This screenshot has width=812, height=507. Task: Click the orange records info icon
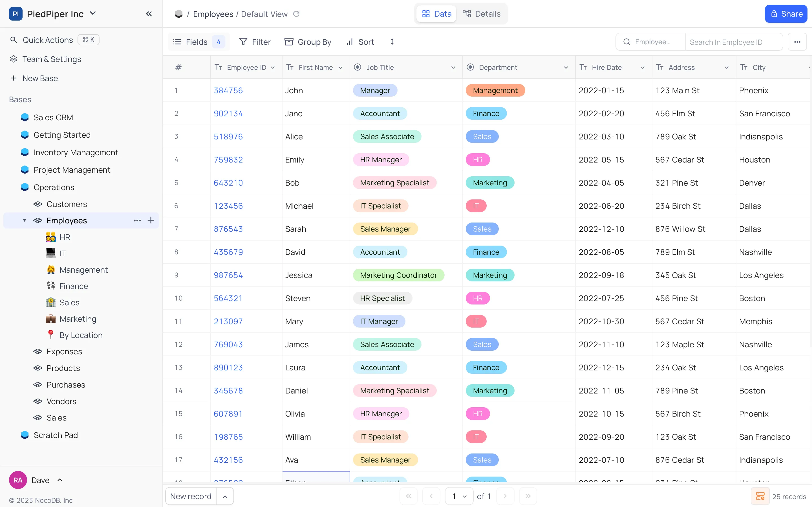(760, 496)
